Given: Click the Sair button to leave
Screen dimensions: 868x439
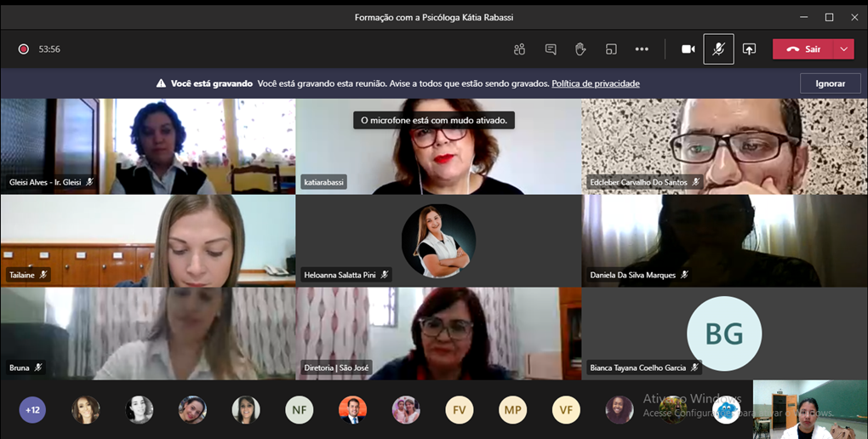Looking at the screenshot, I should (802, 49).
